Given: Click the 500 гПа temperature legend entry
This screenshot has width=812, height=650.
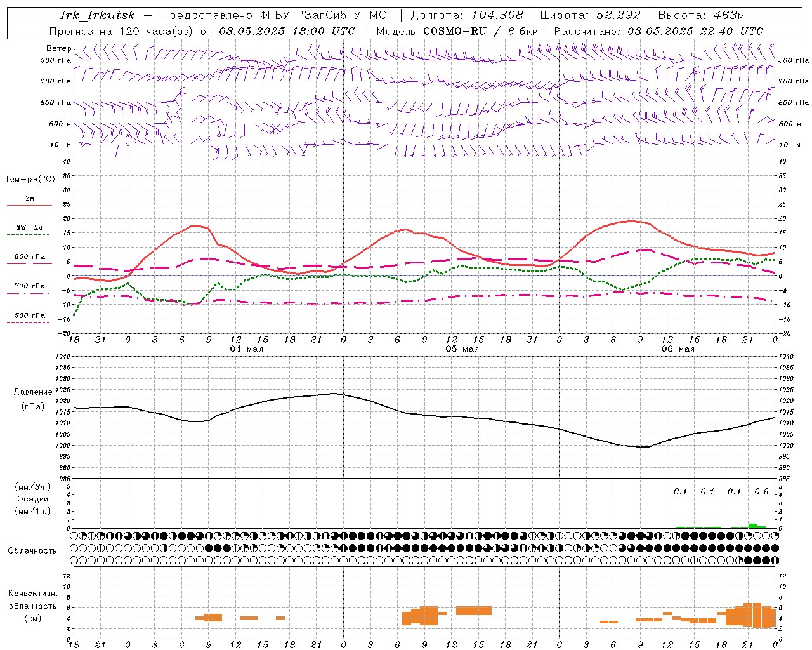Looking at the screenshot, I should point(30,315).
